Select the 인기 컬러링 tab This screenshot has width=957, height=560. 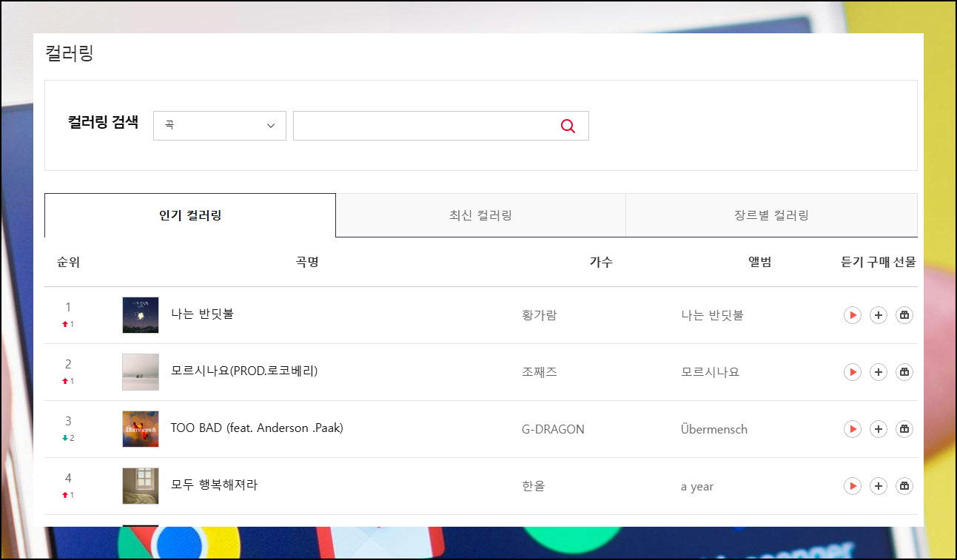pos(190,215)
